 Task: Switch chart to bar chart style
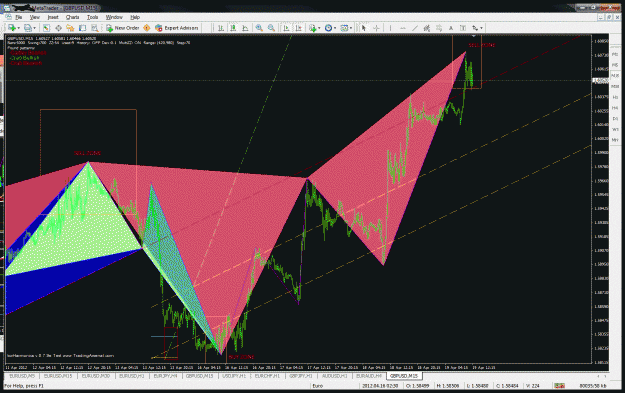click(220, 28)
